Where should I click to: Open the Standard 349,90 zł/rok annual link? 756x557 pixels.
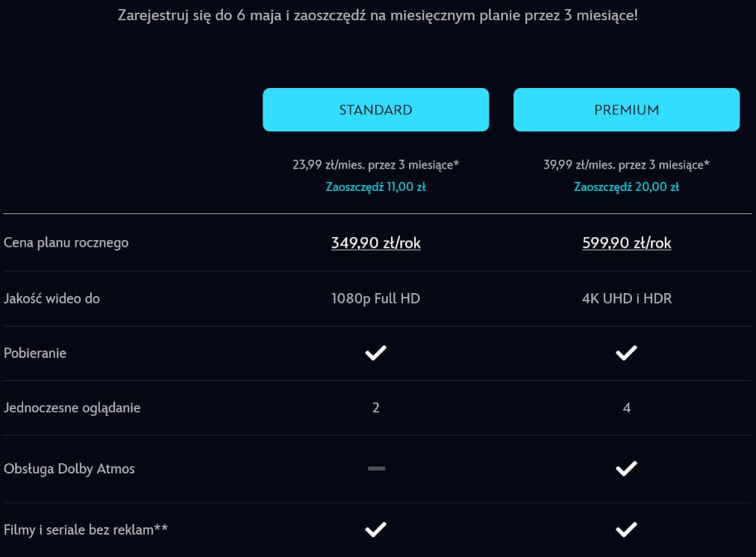(x=375, y=243)
